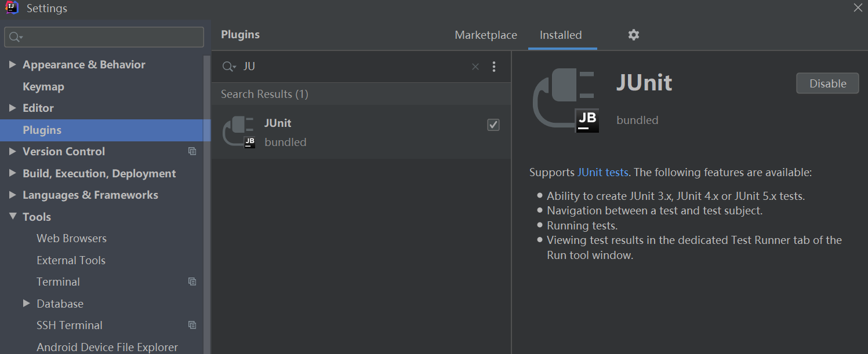Collapse the Tools section

click(x=12, y=217)
